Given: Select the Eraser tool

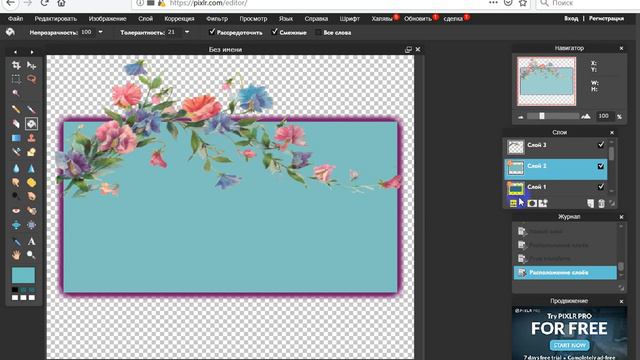Looking at the screenshot, I should coord(16,123).
